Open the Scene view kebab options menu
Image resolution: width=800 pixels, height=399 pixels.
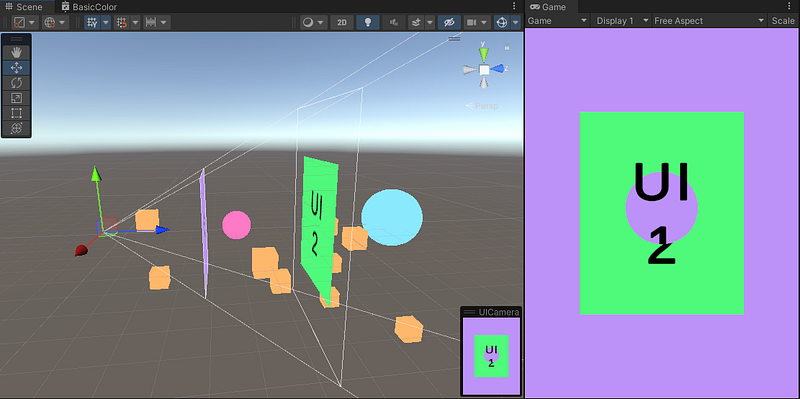[x=514, y=6]
